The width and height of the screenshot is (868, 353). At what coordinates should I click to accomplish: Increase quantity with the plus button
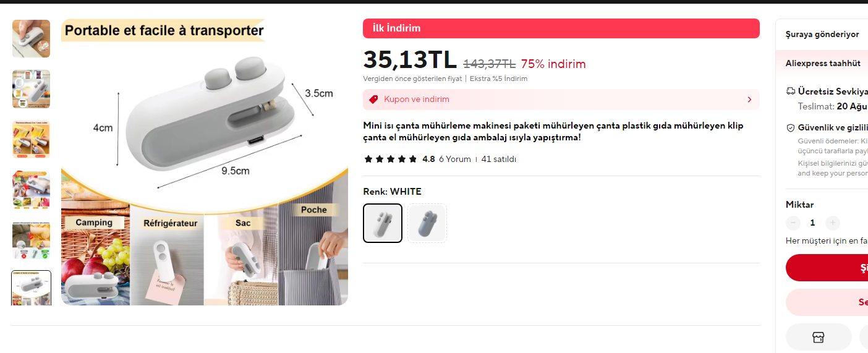click(x=833, y=223)
